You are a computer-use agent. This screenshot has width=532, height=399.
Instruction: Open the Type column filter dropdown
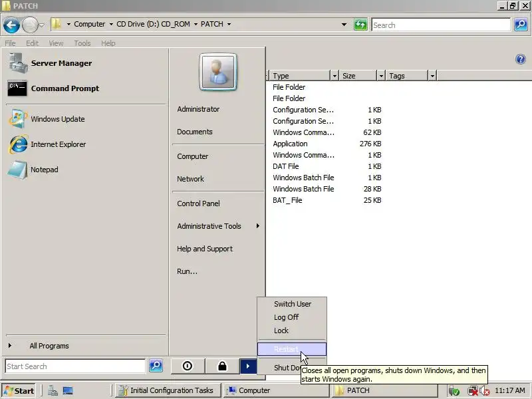pos(334,76)
